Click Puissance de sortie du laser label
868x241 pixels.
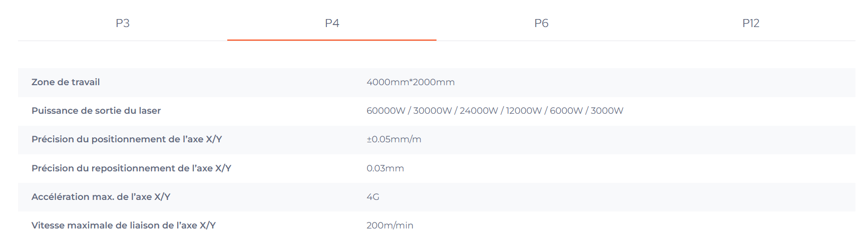[x=96, y=111]
